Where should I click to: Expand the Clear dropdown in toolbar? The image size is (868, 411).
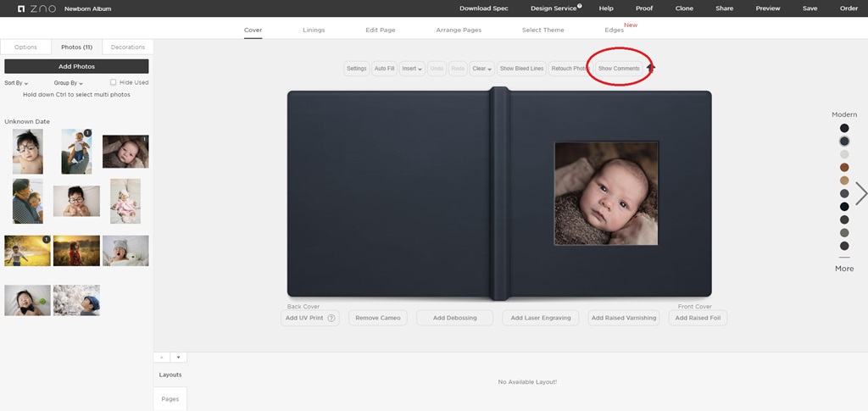click(x=481, y=69)
